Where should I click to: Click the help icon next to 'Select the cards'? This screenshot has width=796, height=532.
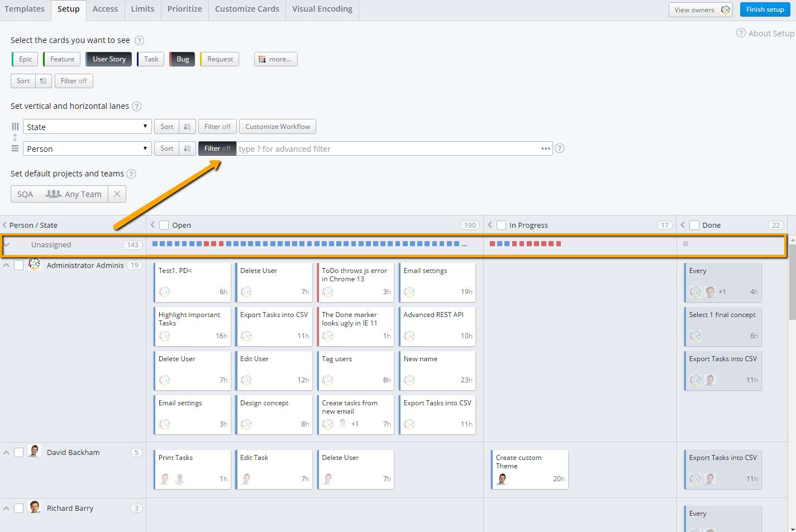(140, 40)
